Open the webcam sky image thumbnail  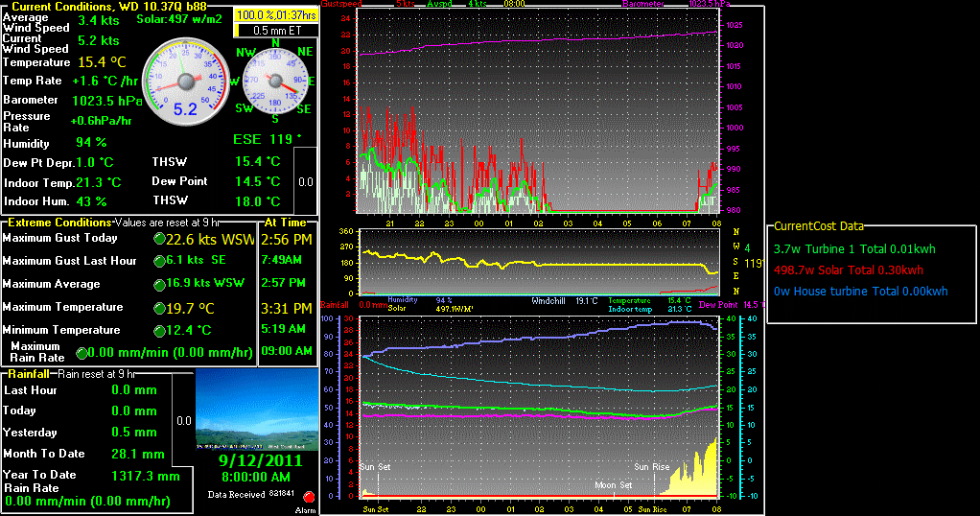point(257,409)
